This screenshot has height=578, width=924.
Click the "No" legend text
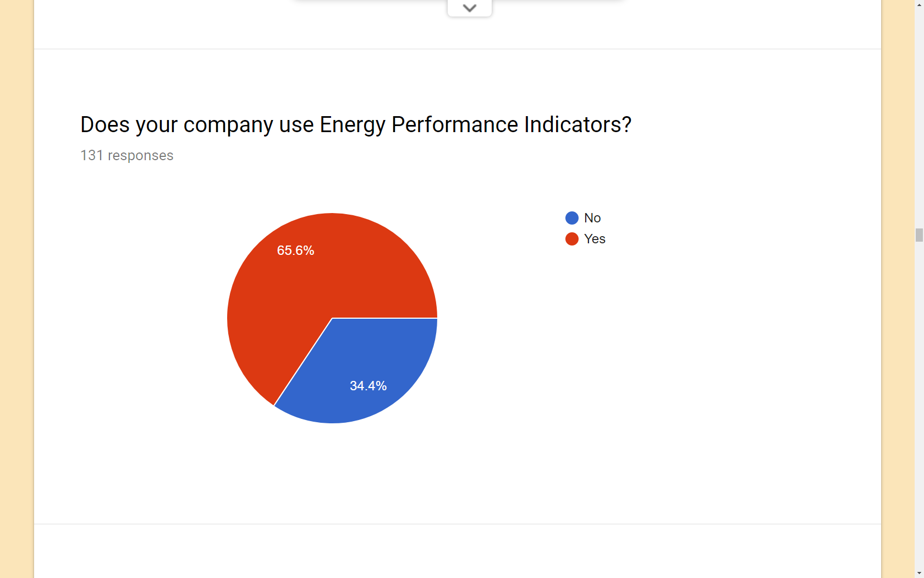[592, 218]
